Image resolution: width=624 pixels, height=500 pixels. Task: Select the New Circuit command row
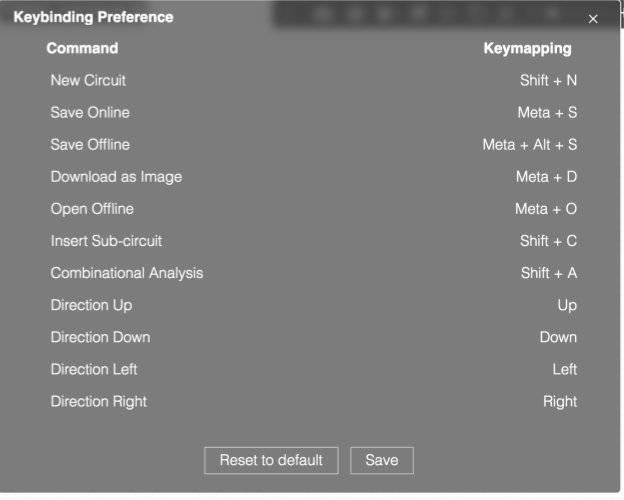[x=88, y=80]
